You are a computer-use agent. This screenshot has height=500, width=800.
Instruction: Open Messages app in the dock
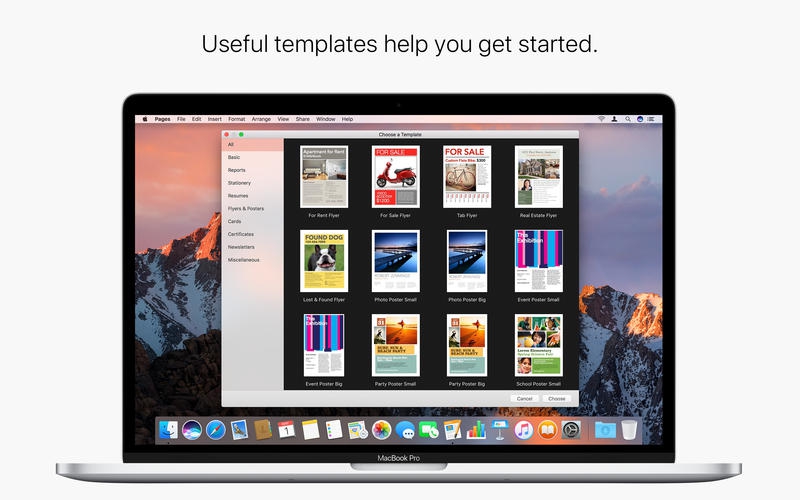tap(405, 430)
